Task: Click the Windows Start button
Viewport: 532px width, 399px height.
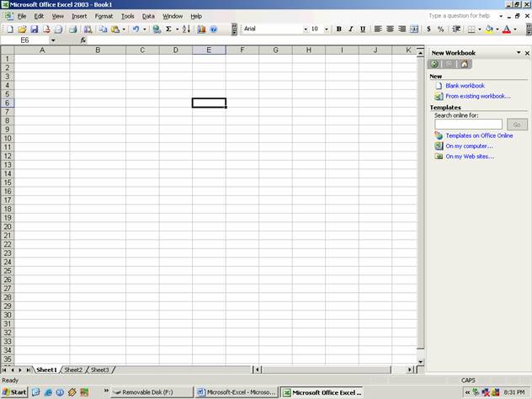Action: [14, 392]
